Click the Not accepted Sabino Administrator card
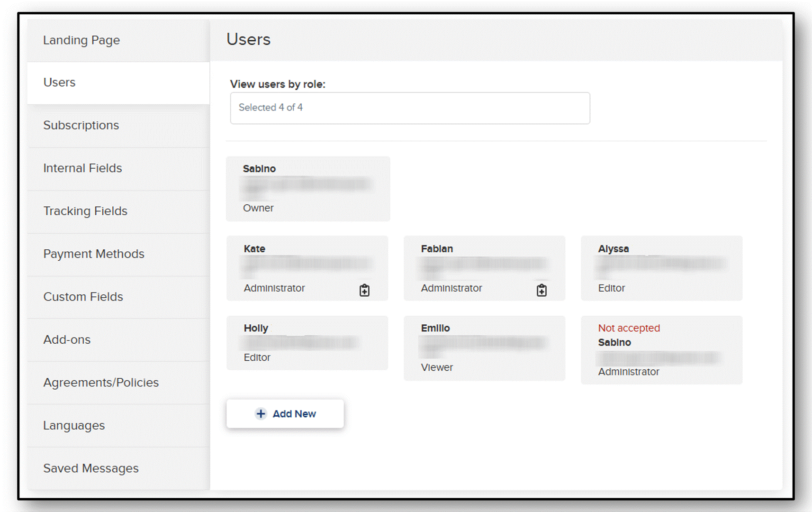This screenshot has width=812, height=512. point(661,350)
